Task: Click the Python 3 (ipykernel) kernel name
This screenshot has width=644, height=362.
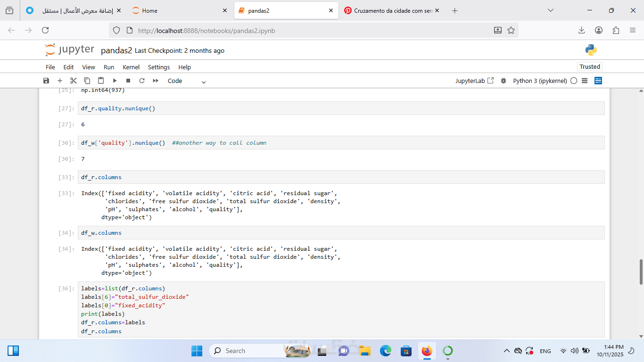Action: pyautogui.click(x=540, y=81)
